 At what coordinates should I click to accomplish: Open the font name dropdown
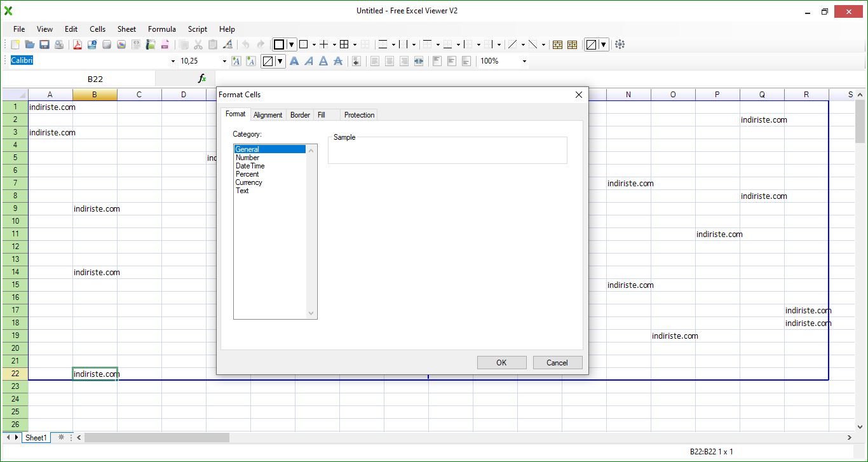coord(173,61)
